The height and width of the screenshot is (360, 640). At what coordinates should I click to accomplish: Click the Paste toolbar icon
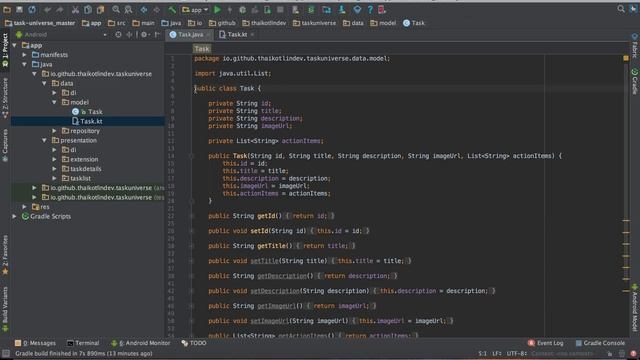(100, 9)
